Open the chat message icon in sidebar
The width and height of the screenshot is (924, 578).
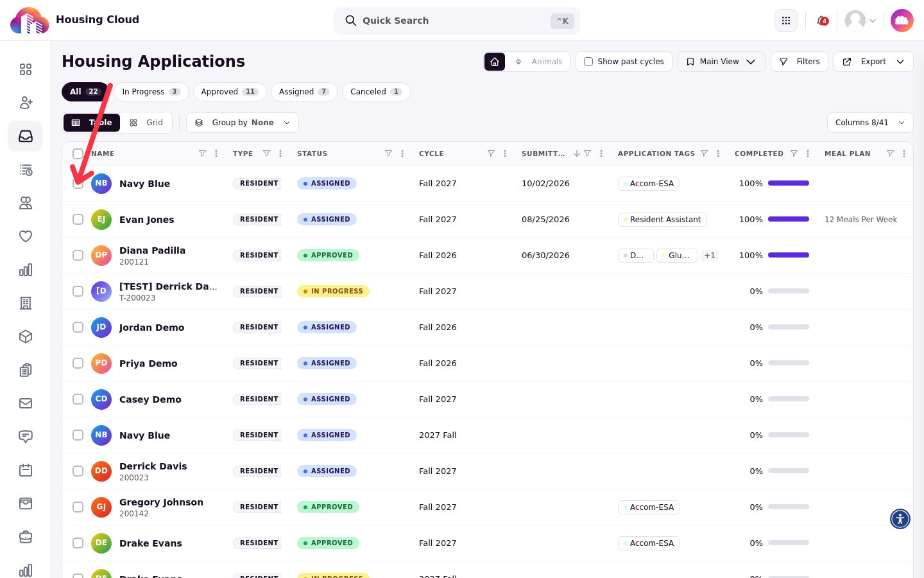[x=26, y=437]
